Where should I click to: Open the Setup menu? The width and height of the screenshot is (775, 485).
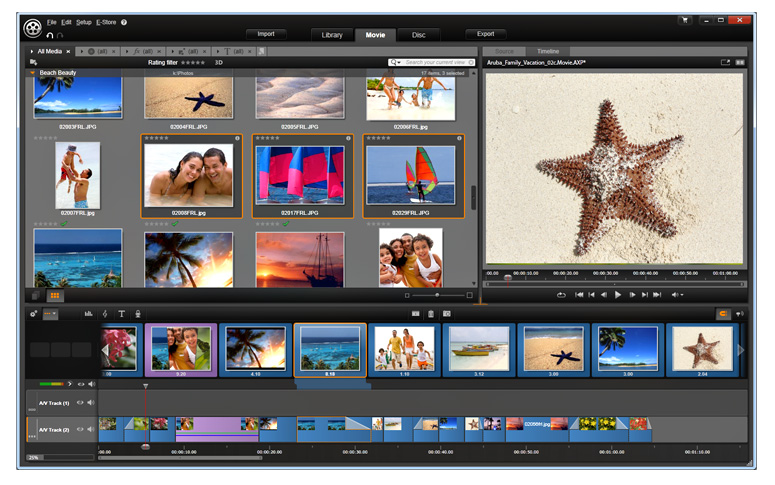84,22
